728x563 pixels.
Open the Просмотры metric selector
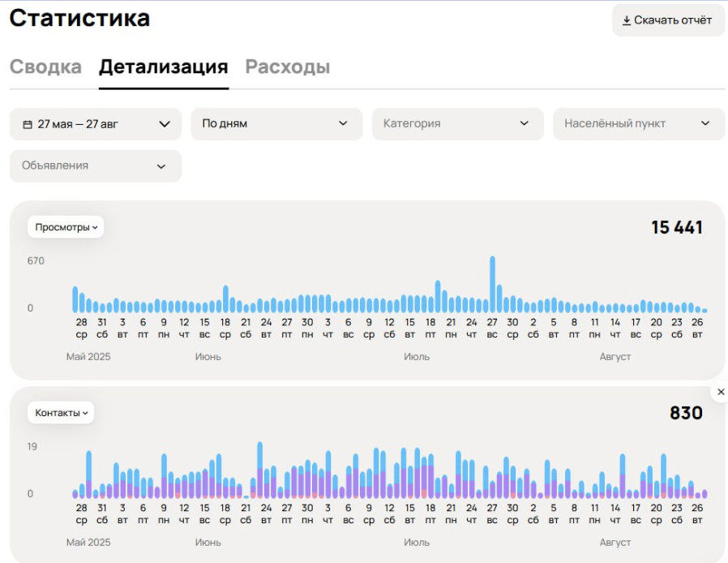(66, 227)
